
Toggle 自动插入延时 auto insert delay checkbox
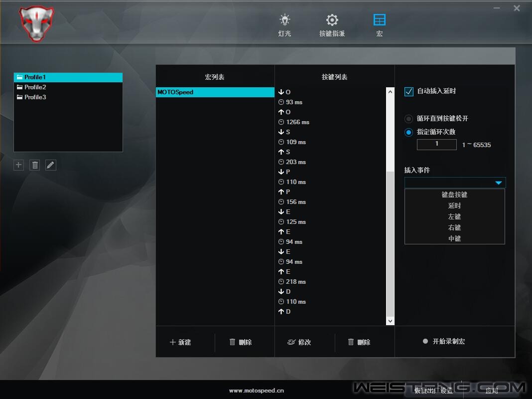[x=409, y=91]
